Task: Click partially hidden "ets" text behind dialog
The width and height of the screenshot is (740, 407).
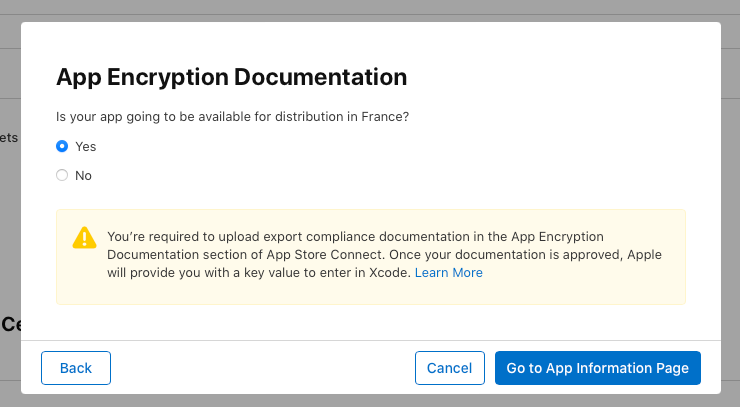Action: (9, 137)
